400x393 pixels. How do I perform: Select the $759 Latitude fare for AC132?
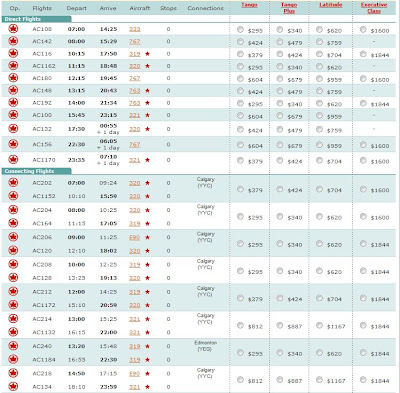319,129
